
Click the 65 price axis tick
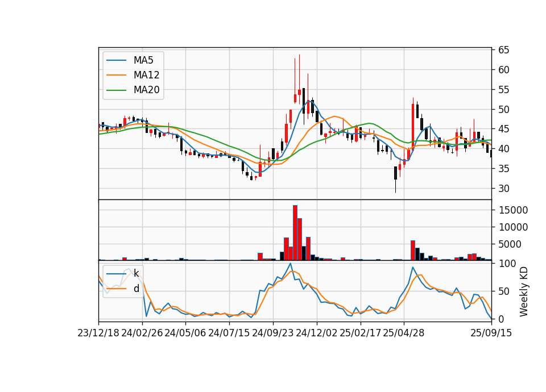(x=503, y=50)
